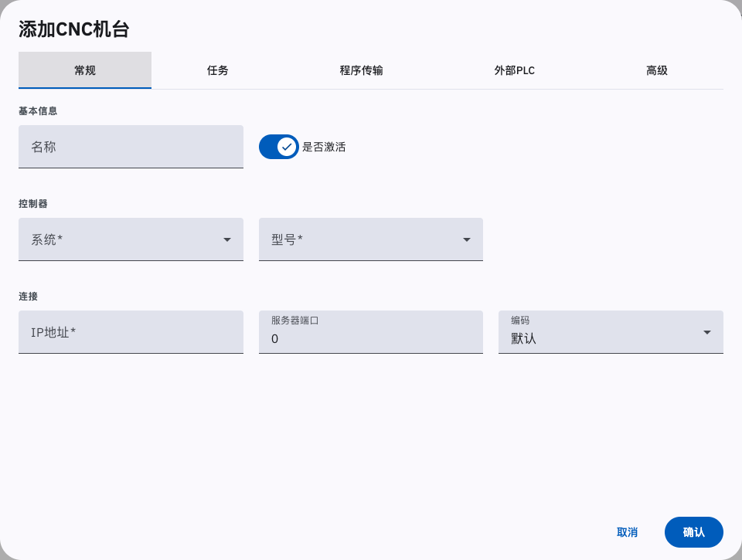Open the 高级 tab
Screen dimensions: 742x560
point(657,70)
